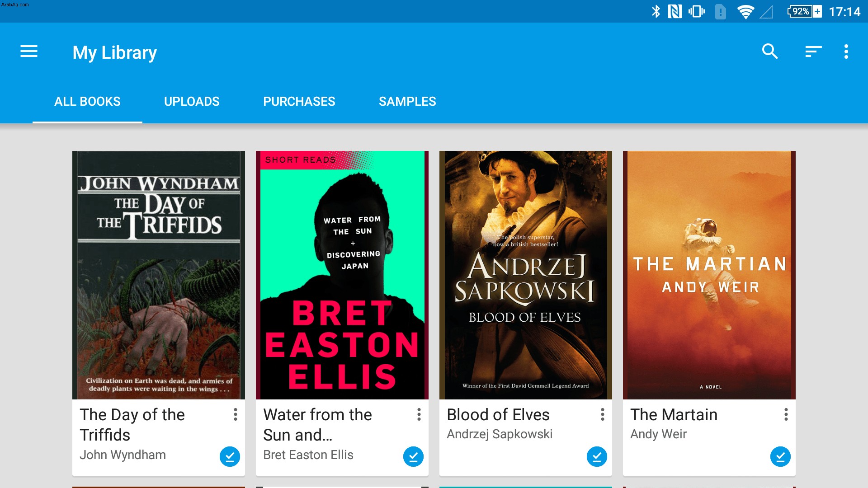Image resolution: width=868 pixels, height=488 pixels.
Task: Click the My Library title
Action: (x=114, y=52)
